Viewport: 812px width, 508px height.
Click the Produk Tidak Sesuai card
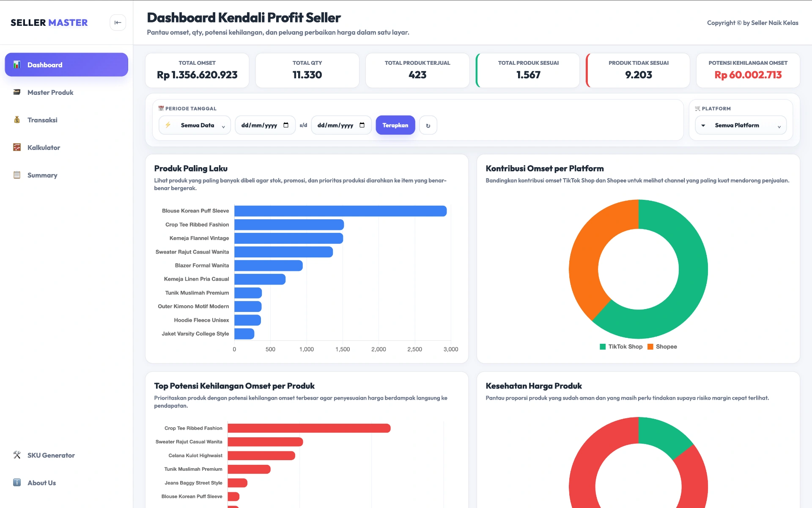(638, 70)
